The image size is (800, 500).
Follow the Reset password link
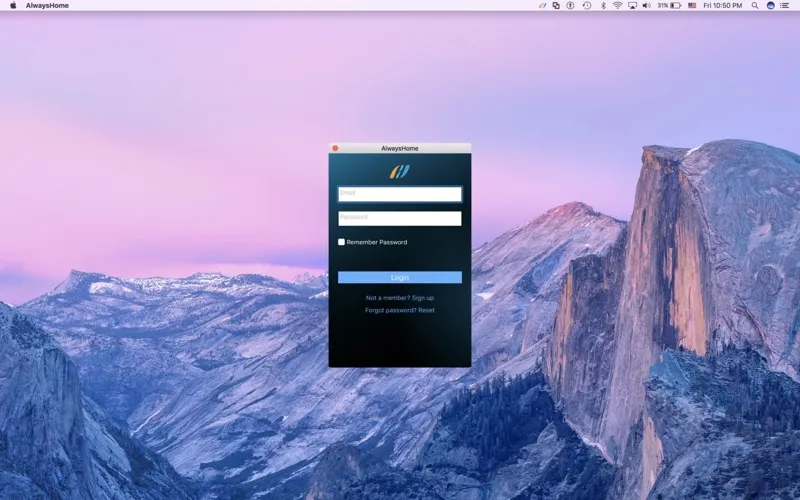tap(427, 310)
